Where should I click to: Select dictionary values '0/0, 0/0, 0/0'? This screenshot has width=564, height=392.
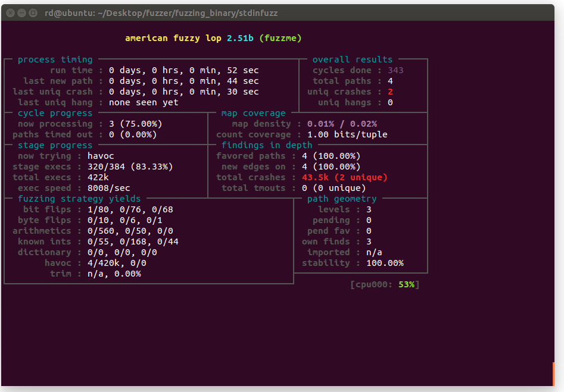pos(122,253)
